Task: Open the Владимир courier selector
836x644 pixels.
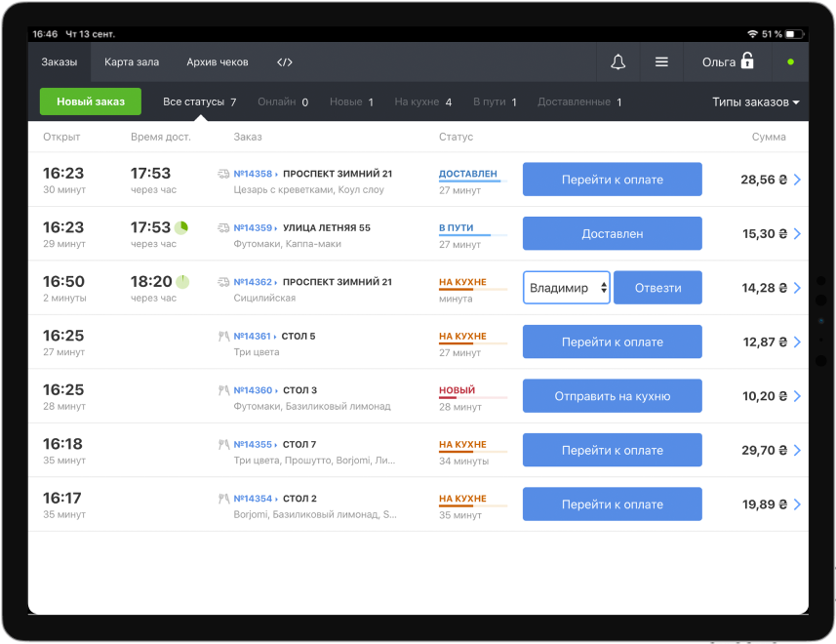Action: [566, 288]
